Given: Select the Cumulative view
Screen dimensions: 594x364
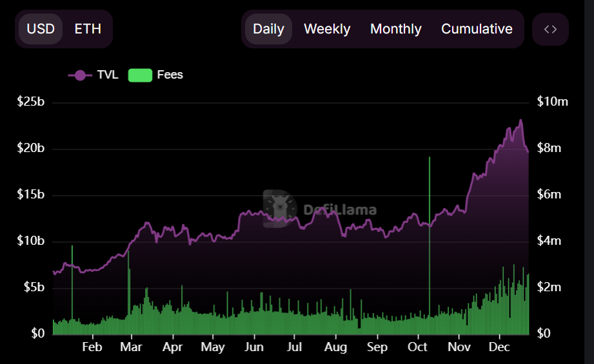Looking at the screenshot, I should (477, 29).
